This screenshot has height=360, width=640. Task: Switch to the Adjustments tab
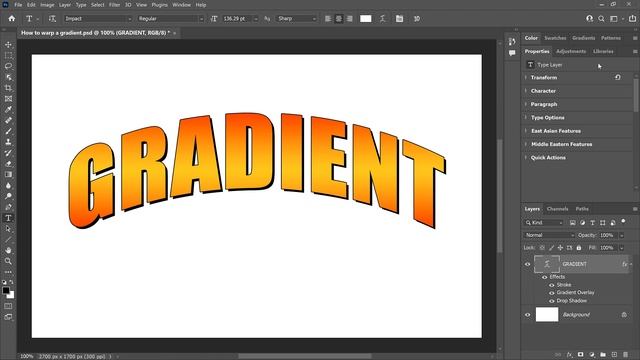571,51
